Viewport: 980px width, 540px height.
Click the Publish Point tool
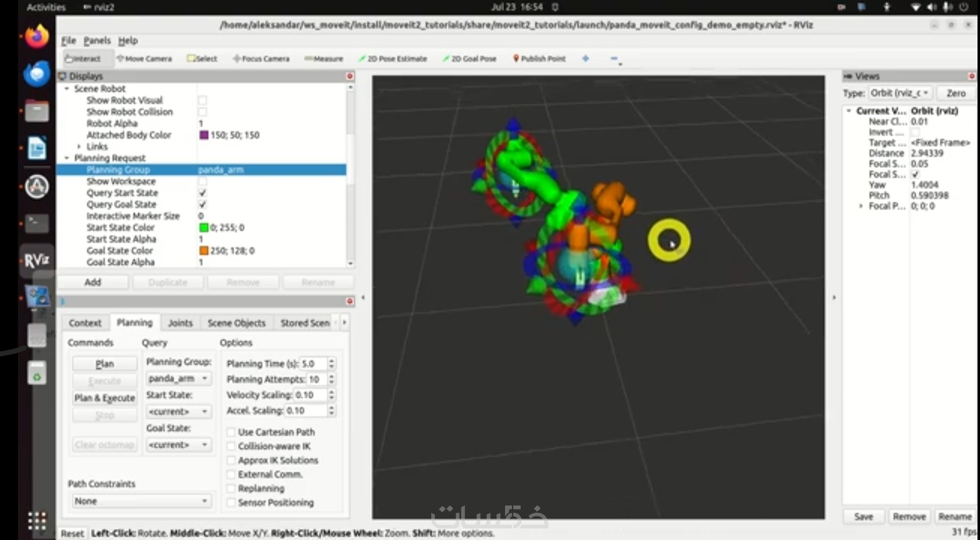point(539,58)
